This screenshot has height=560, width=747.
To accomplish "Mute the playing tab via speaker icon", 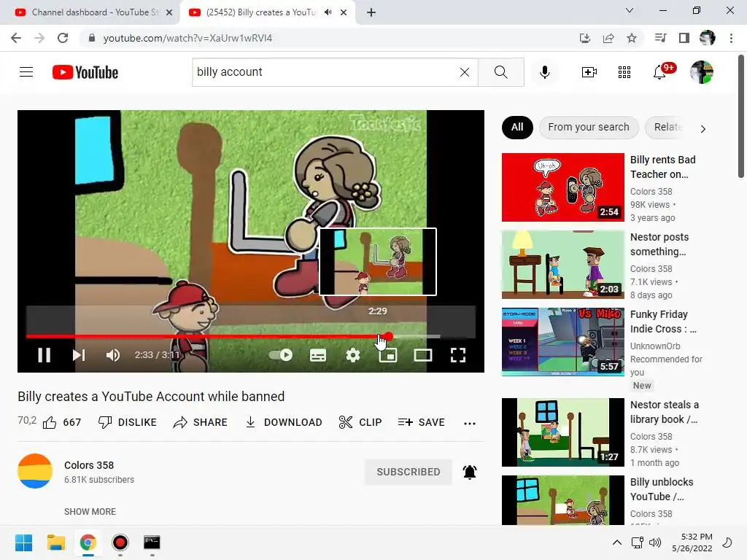I will tap(328, 12).
